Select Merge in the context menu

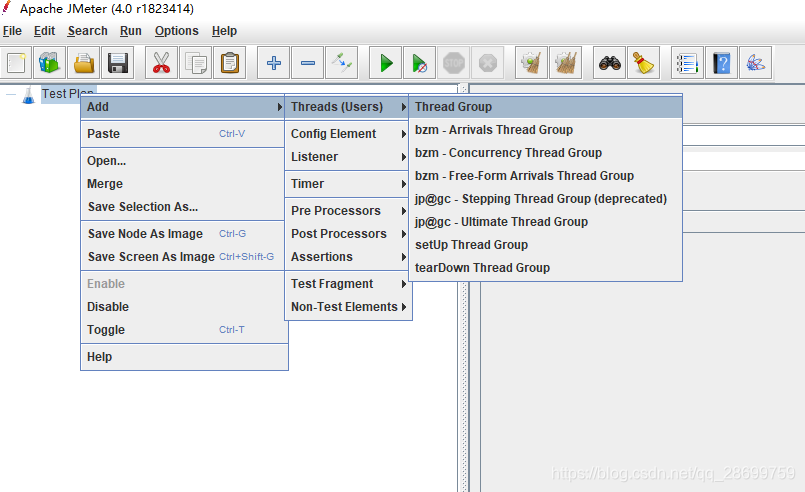(183, 184)
